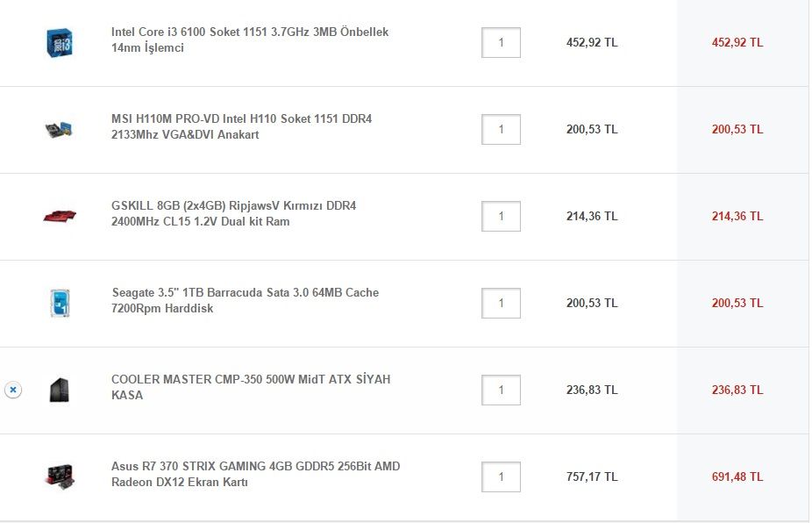Click the MSI H110M motherboard product image

pos(59,129)
